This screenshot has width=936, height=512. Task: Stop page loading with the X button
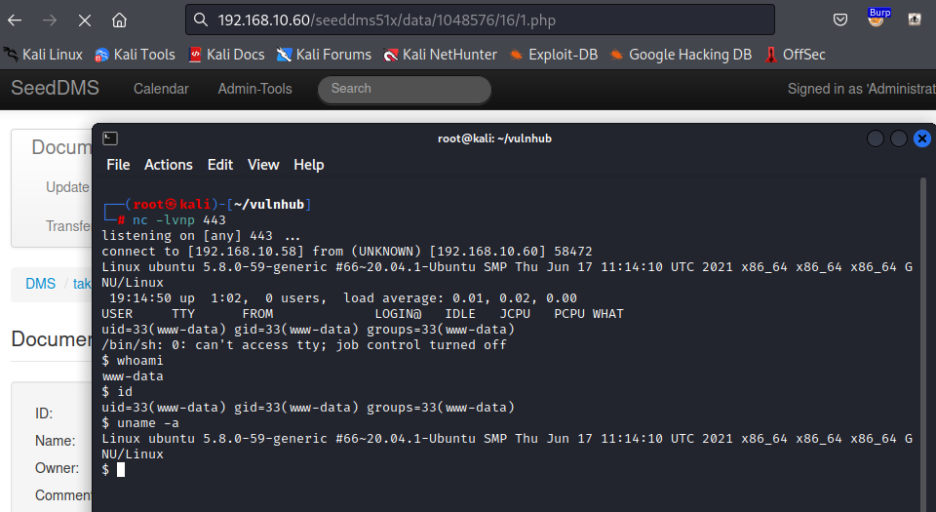(x=85, y=20)
